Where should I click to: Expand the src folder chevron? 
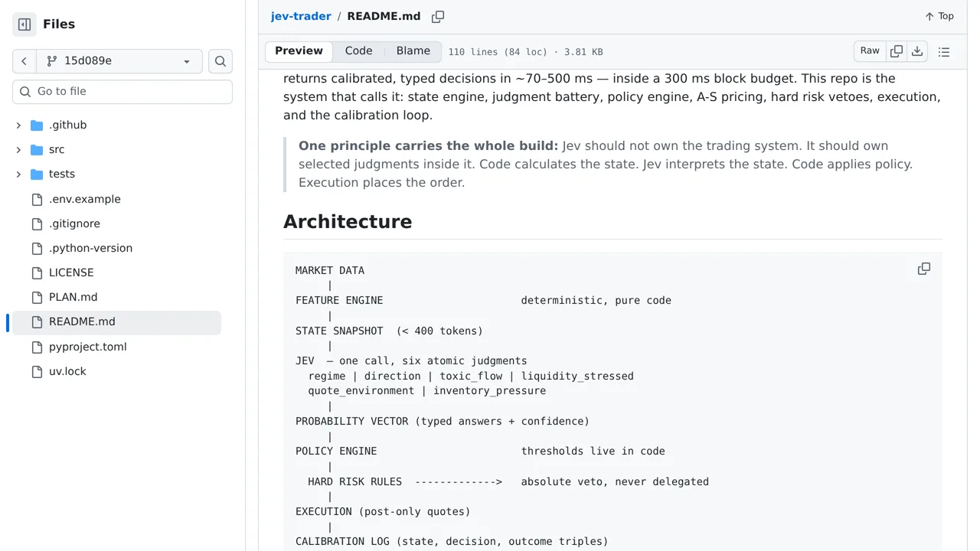coord(18,150)
